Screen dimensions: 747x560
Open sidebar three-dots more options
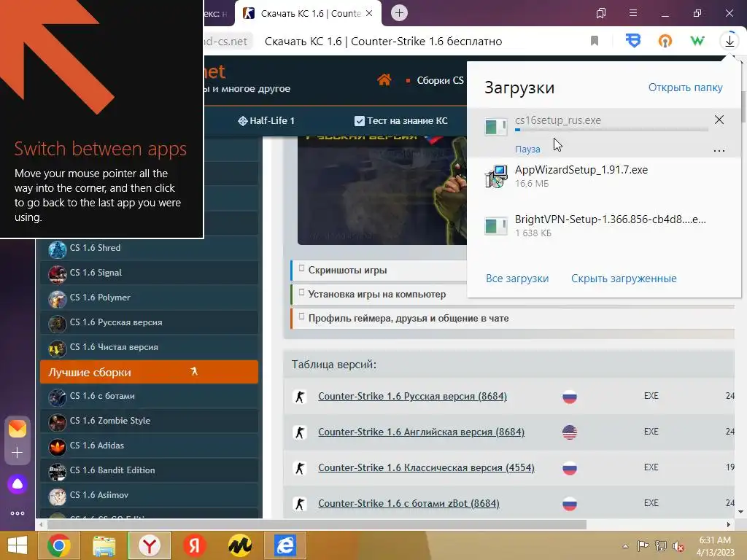point(18,513)
